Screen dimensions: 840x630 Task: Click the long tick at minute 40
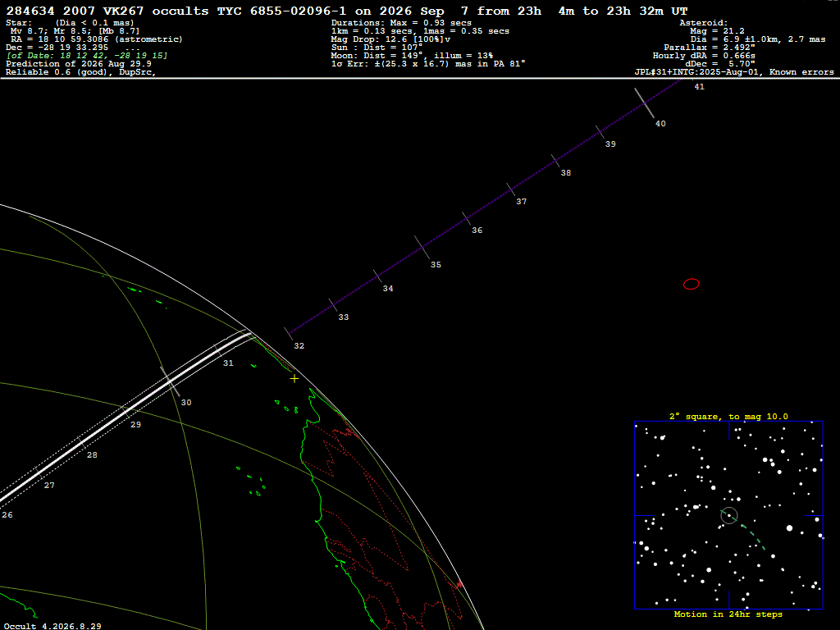click(x=645, y=103)
